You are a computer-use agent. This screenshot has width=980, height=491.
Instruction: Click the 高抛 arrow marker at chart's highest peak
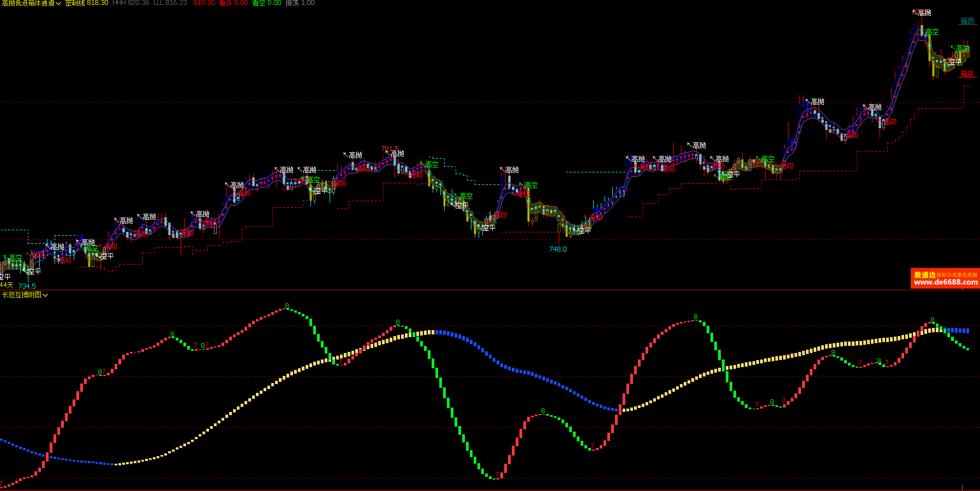coord(922,13)
